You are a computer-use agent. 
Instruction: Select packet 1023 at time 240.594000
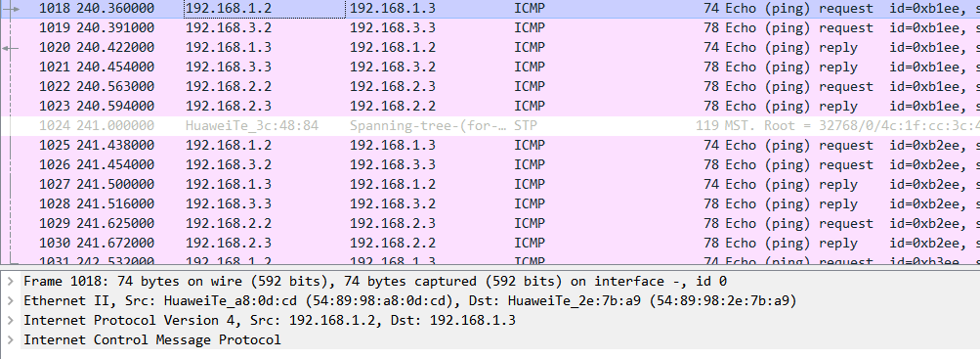pyautogui.click(x=490, y=107)
